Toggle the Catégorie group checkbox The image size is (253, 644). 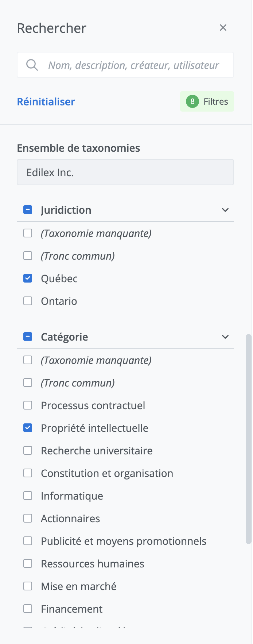pos(28,337)
